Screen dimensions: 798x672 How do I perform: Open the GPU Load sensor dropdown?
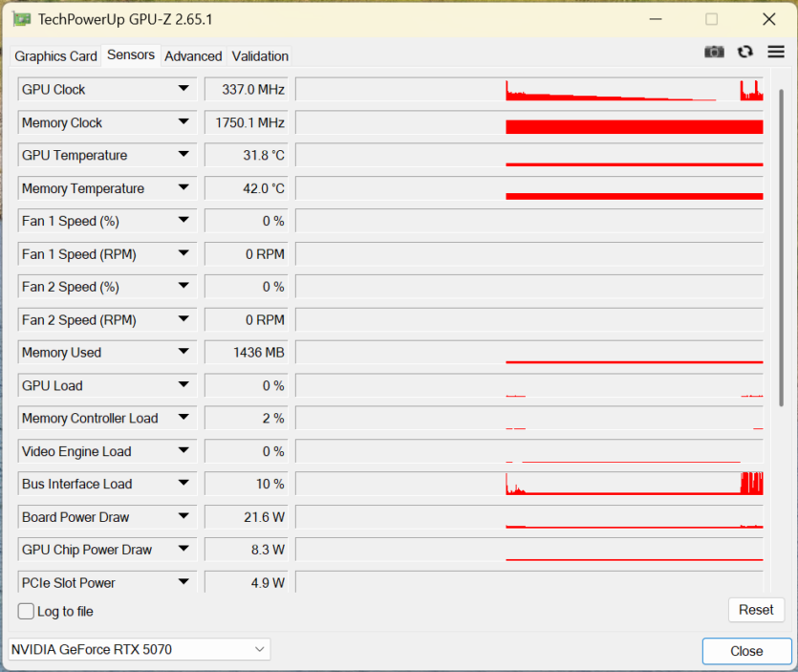pos(183,385)
